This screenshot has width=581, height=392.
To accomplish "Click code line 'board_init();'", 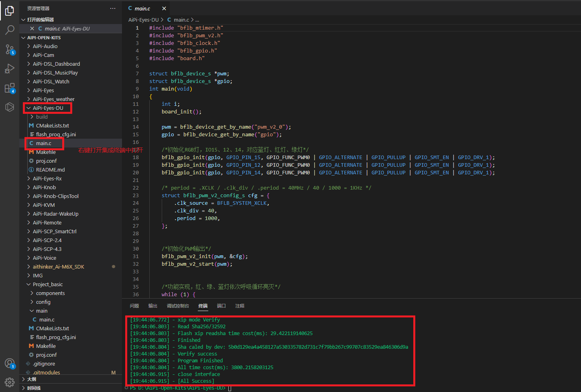I will [181, 111].
